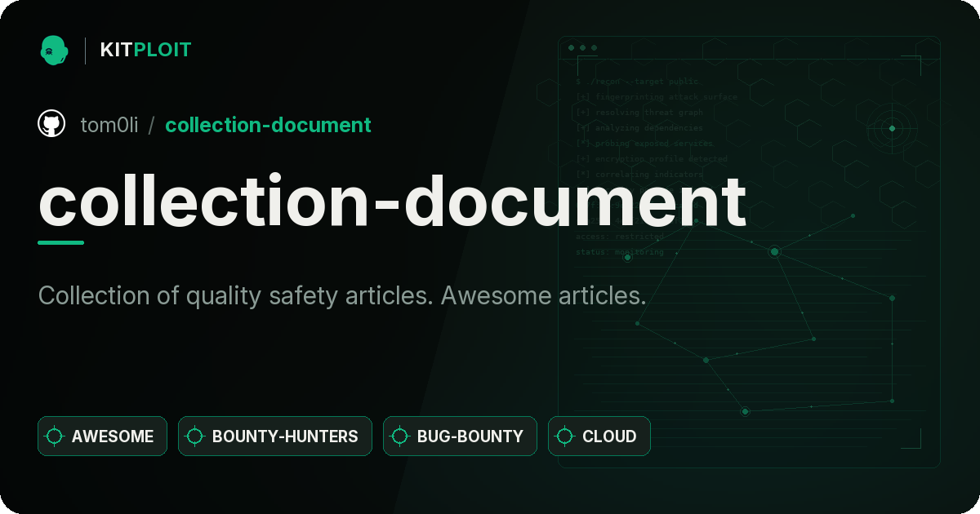Viewport: 980px width, 514px height.
Task: Click the crosshair icon in AWESOME tag
Action: click(55, 436)
